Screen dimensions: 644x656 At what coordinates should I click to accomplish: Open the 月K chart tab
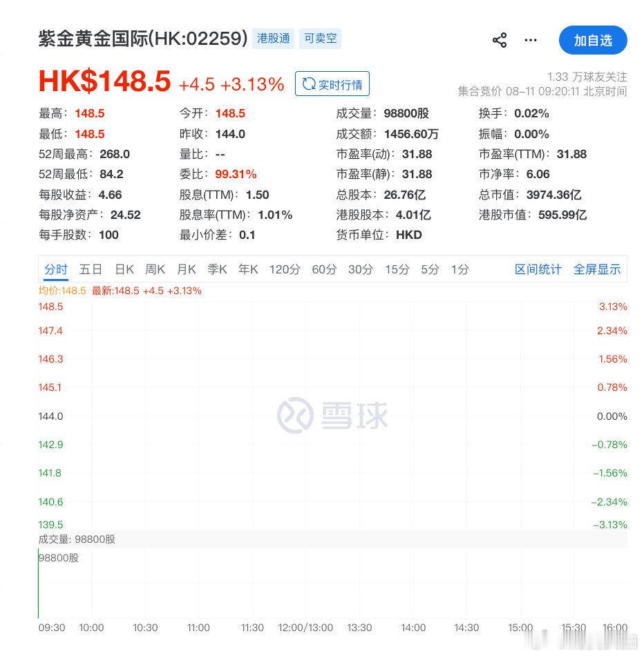[187, 269]
